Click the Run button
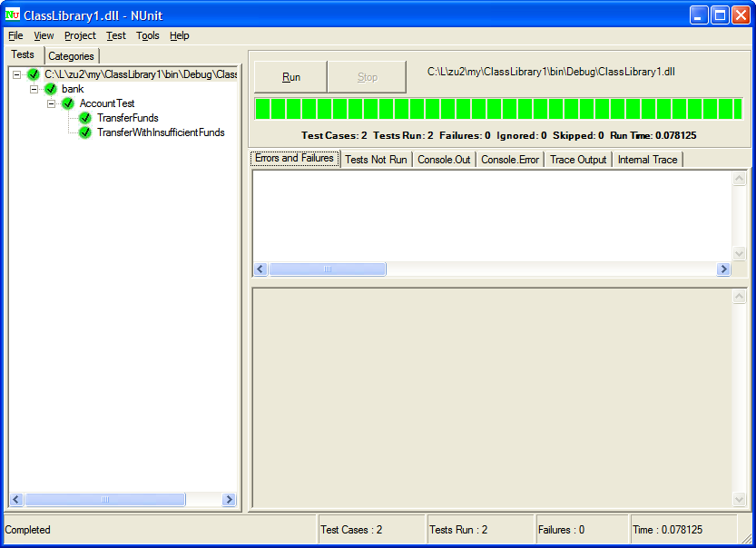The image size is (756, 548). coord(290,77)
